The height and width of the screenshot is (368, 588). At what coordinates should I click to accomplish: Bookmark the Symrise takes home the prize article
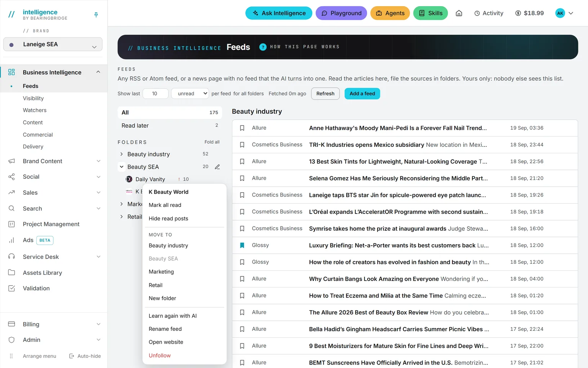[x=242, y=228]
